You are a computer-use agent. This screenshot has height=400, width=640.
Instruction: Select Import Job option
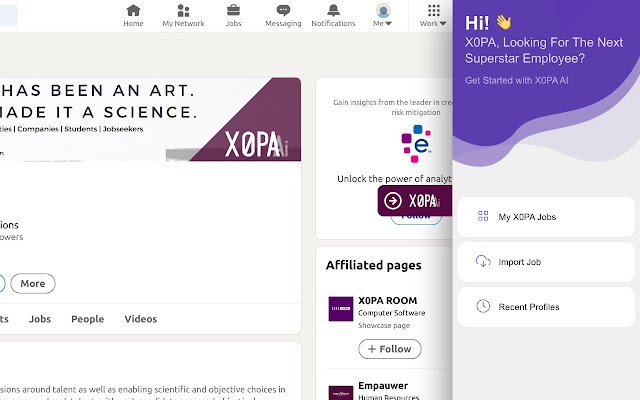pos(546,262)
